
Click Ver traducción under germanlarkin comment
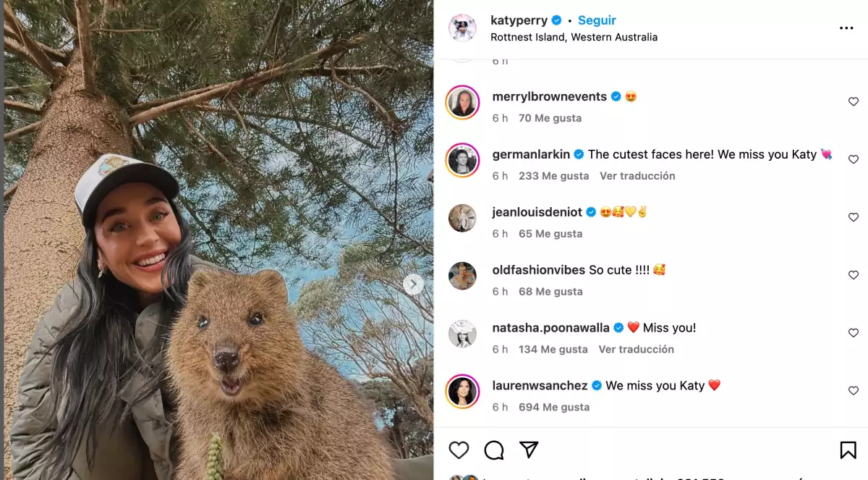point(637,176)
